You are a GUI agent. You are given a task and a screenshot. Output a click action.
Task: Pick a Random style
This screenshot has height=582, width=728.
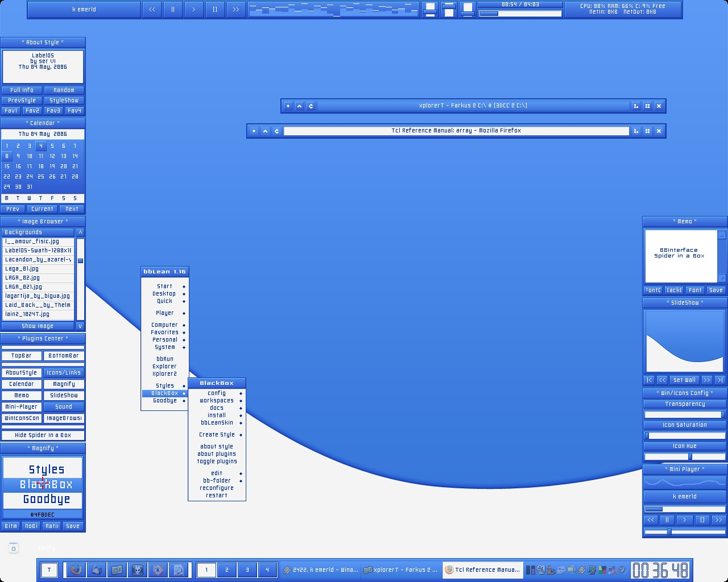(x=64, y=90)
